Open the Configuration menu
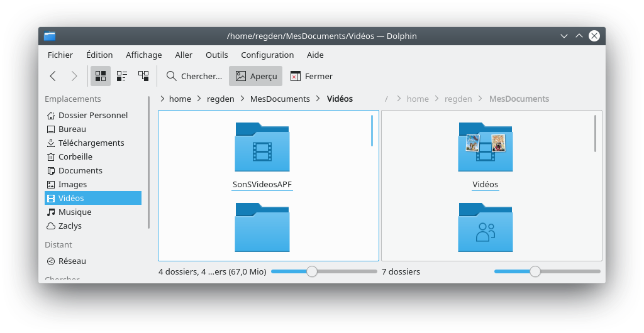644x333 pixels. [267, 55]
